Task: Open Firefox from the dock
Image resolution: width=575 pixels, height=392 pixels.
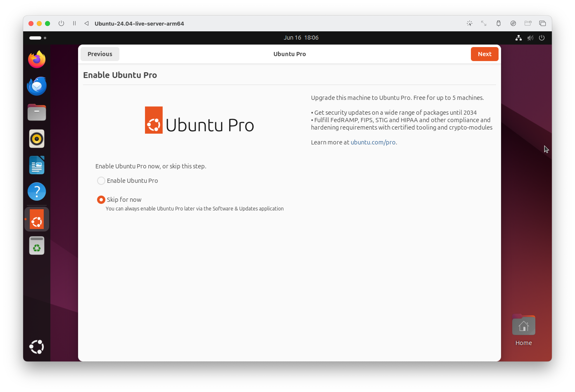Action: [x=37, y=59]
